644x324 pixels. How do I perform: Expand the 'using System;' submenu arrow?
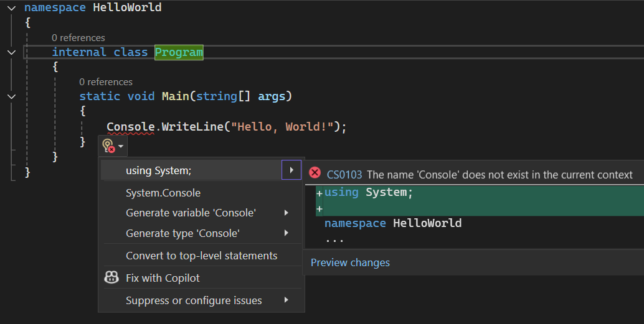point(291,170)
